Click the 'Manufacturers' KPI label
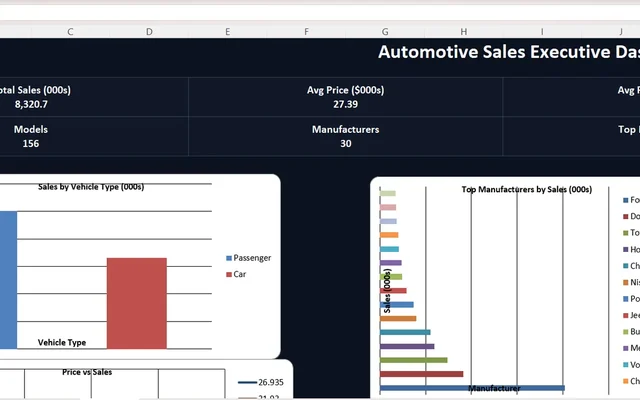The width and height of the screenshot is (640, 400). point(345,129)
